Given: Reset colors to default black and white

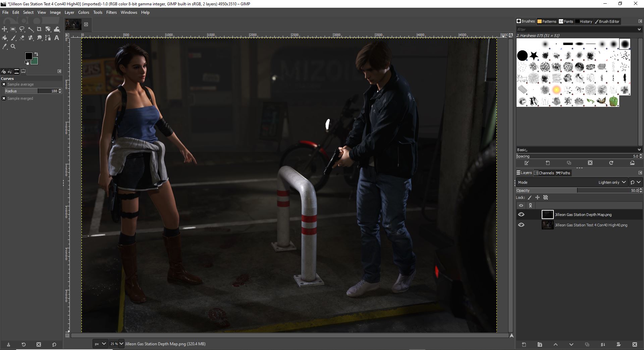Looking at the screenshot, I should (27, 63).
